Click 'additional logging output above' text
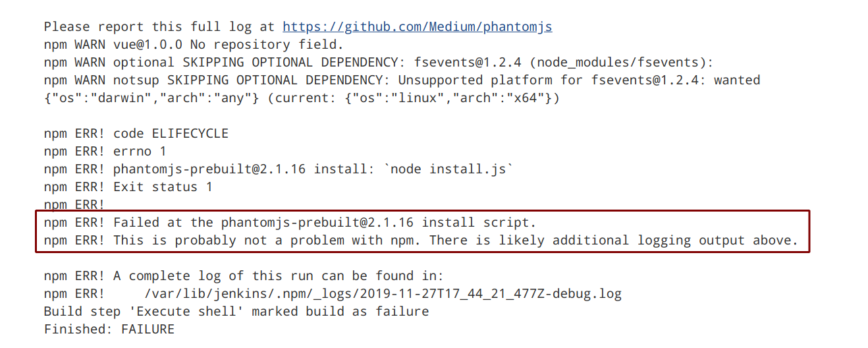Viewport: 868px width, 348px height. tap(675, 241)
